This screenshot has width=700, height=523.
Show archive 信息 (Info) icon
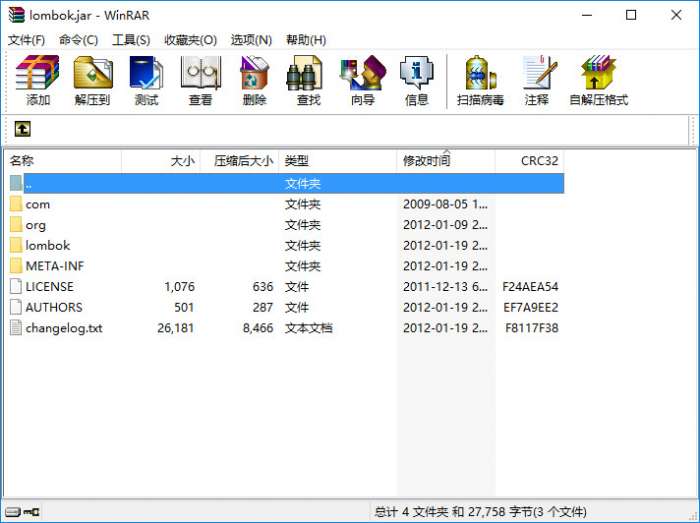(x=416, y=72)
